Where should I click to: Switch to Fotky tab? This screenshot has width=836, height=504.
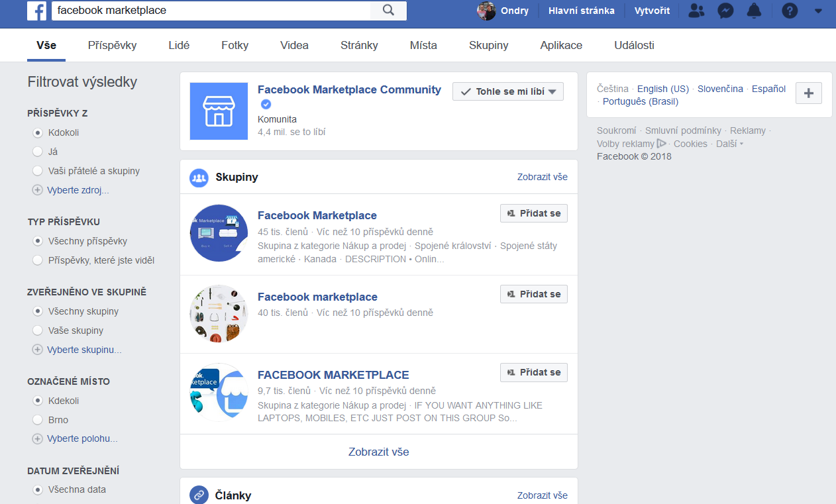[x=235, y=45]
